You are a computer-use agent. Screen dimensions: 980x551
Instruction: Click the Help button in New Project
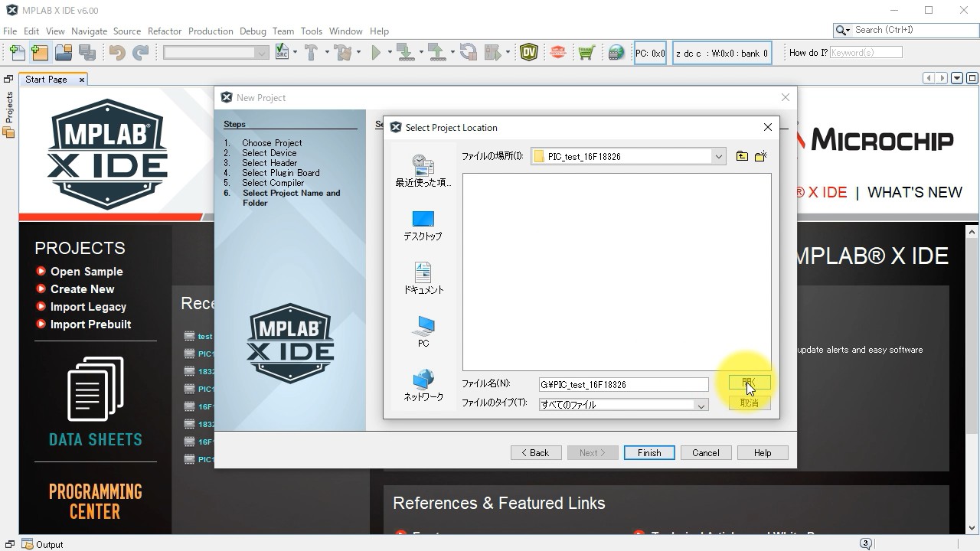pyautogui.click(x=763, y=453)
